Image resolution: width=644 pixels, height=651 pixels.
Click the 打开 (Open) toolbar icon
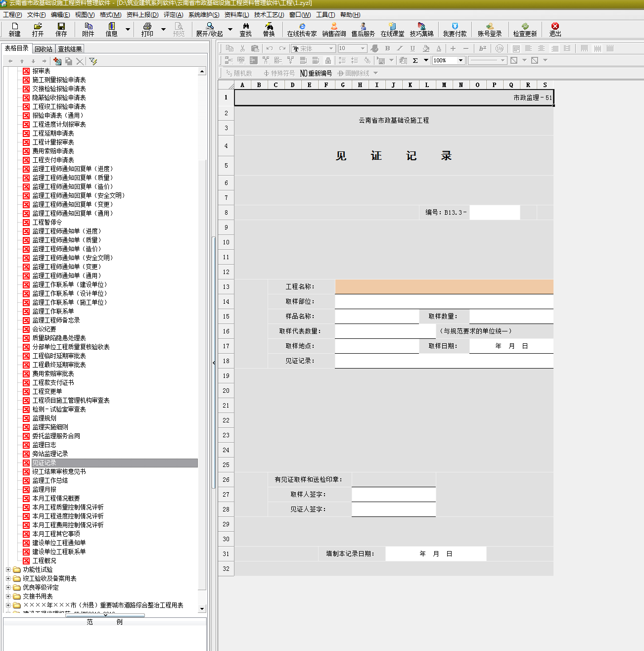38,29
